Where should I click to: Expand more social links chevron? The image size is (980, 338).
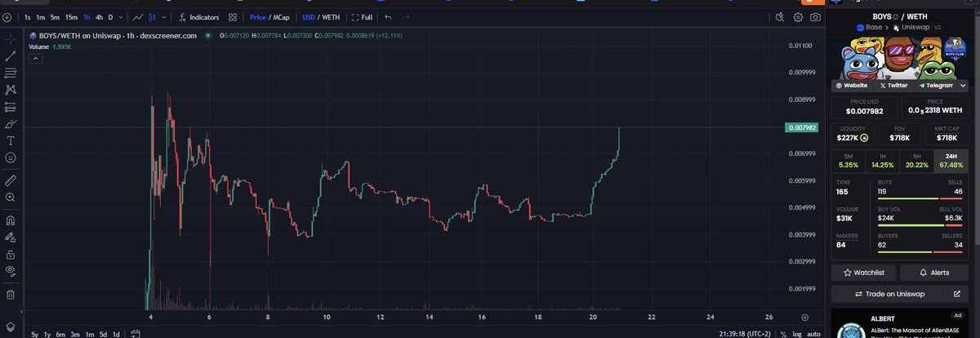pyautogui.click(x=964, y=85)
